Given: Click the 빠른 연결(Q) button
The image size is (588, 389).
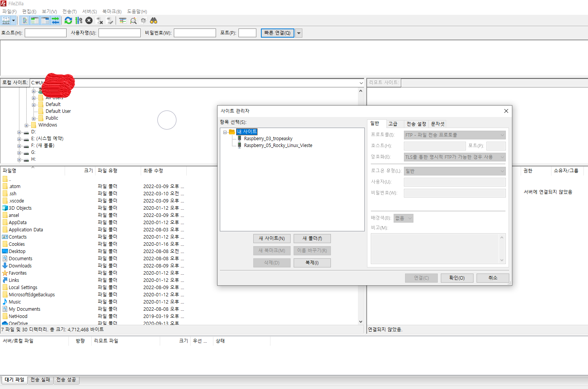Looking at the screenshot, I should [277, 33].
